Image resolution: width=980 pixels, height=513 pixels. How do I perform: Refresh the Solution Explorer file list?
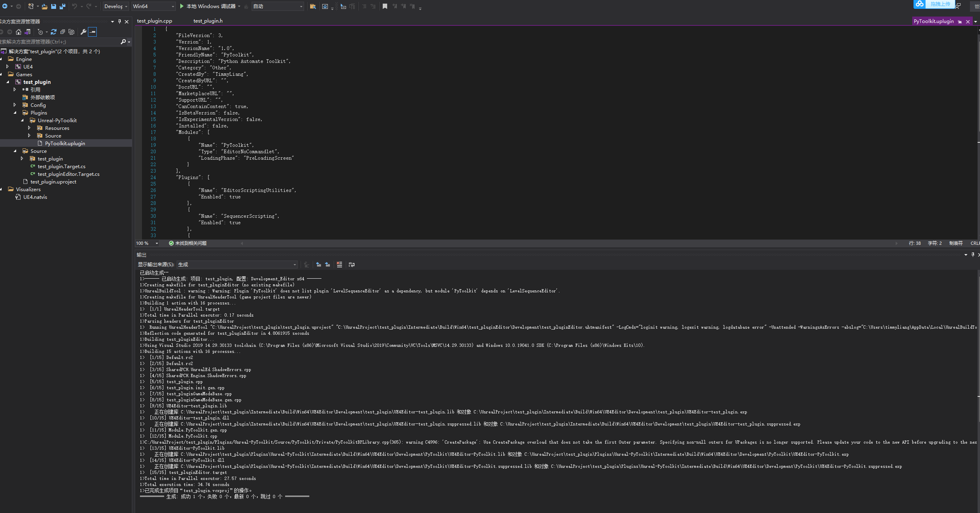point(54,32)
